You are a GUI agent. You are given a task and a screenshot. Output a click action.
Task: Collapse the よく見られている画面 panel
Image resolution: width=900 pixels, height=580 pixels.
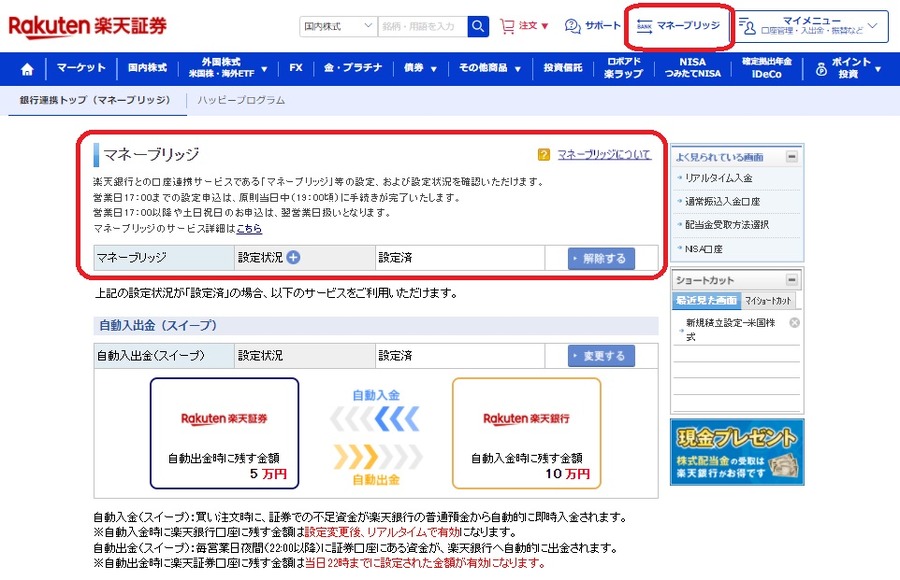click(792, 157)
